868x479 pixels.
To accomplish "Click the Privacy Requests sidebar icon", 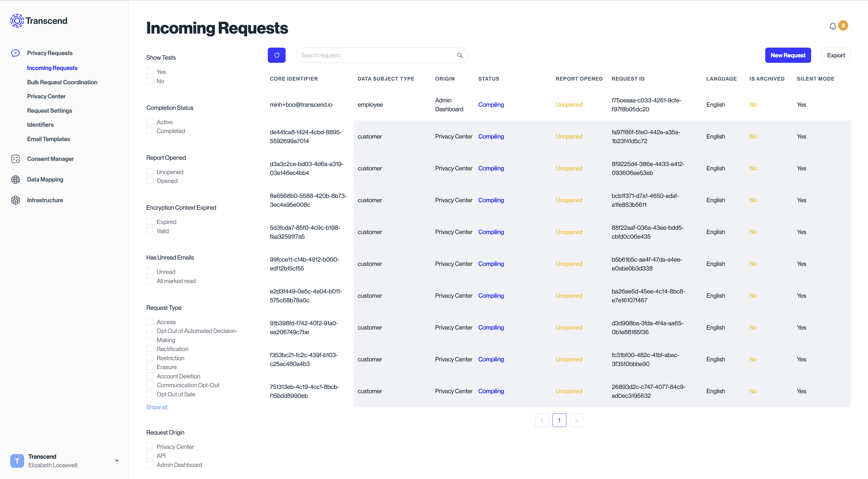I will tap(15, 53).
